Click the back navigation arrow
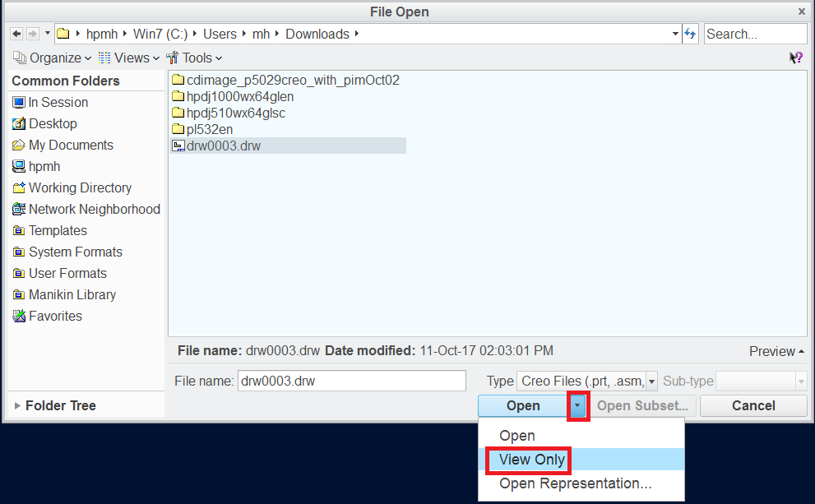 point(16,33)
